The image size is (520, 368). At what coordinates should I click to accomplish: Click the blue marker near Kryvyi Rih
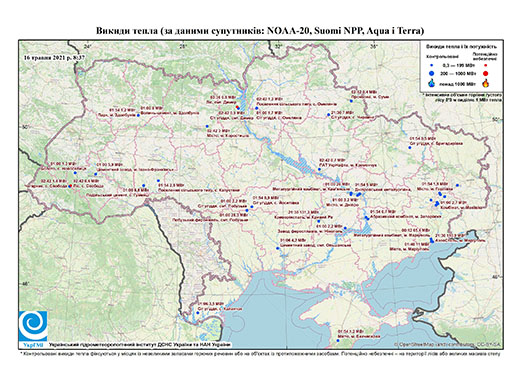pos(319,221)
